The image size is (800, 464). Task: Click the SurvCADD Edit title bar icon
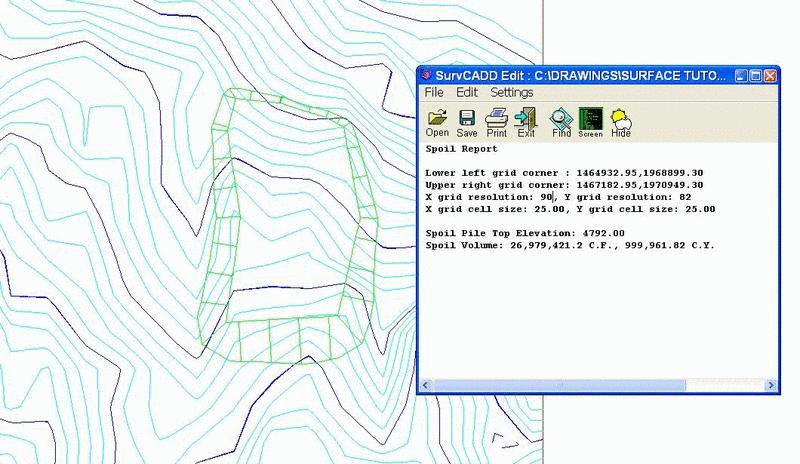(x=426, y=76)
